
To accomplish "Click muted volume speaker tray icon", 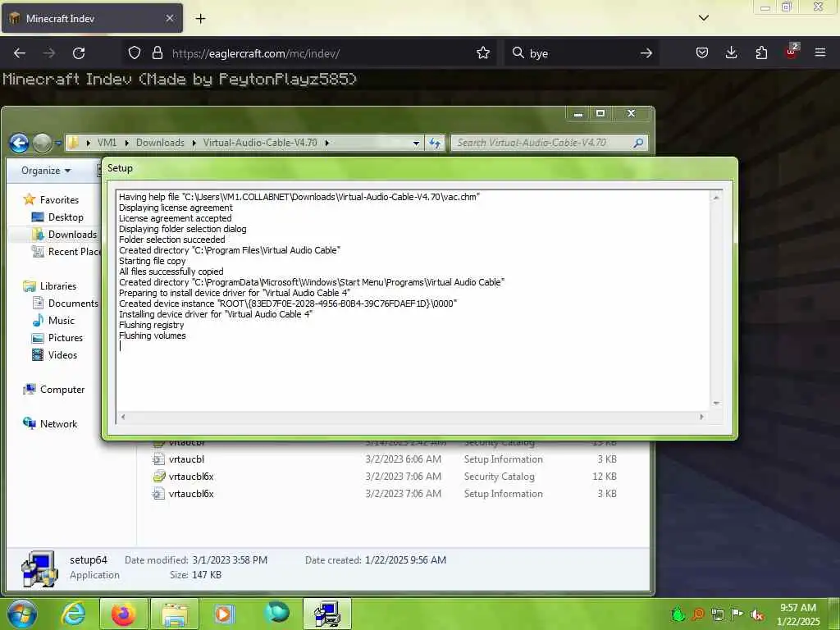I will click(x=756, y=614).
